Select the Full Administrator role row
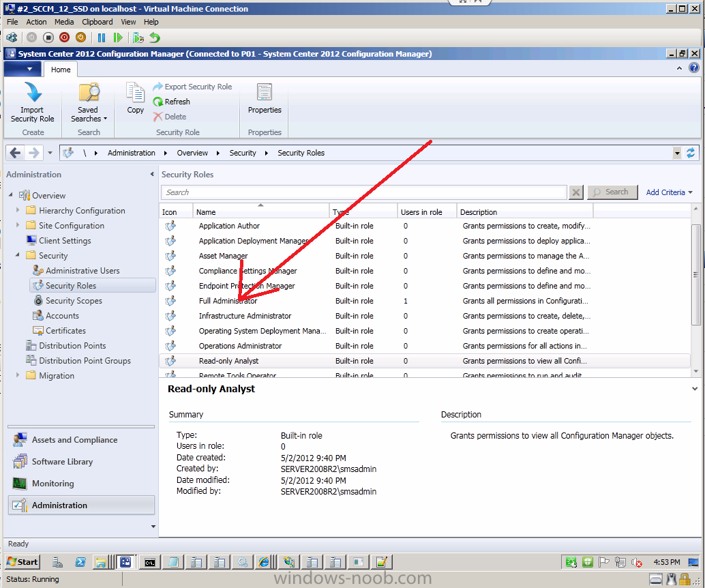The image size is (705, 588). click(425, 301)
